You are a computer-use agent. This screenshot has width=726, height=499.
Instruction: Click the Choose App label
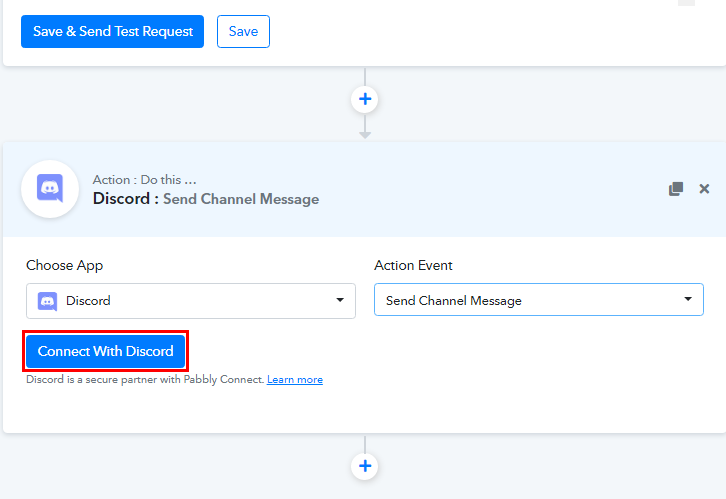point(64,265)
